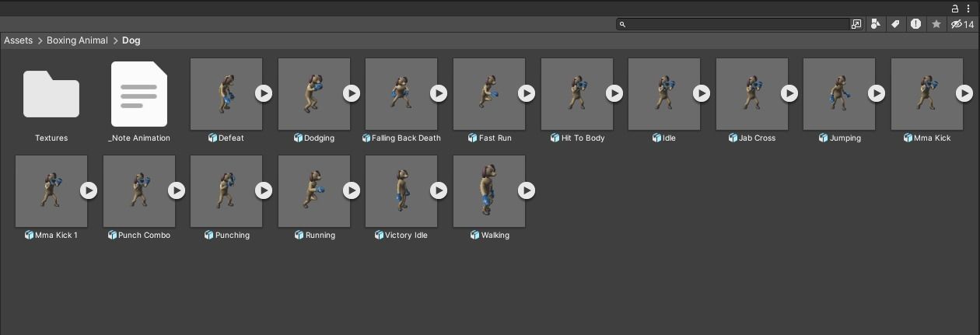This screenshot has height=335, width=980.
Task: Click the Defeat label text
Action: pyautogui.click(x=231, y=138)
